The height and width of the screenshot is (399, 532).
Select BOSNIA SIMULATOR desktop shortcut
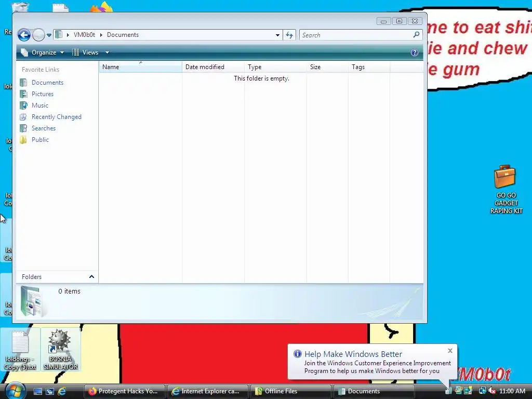click(60, 350)
